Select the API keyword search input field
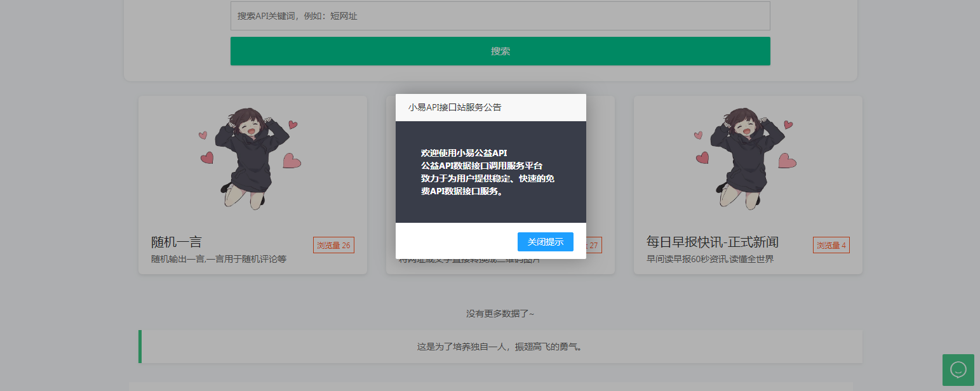 click(500, 15)
